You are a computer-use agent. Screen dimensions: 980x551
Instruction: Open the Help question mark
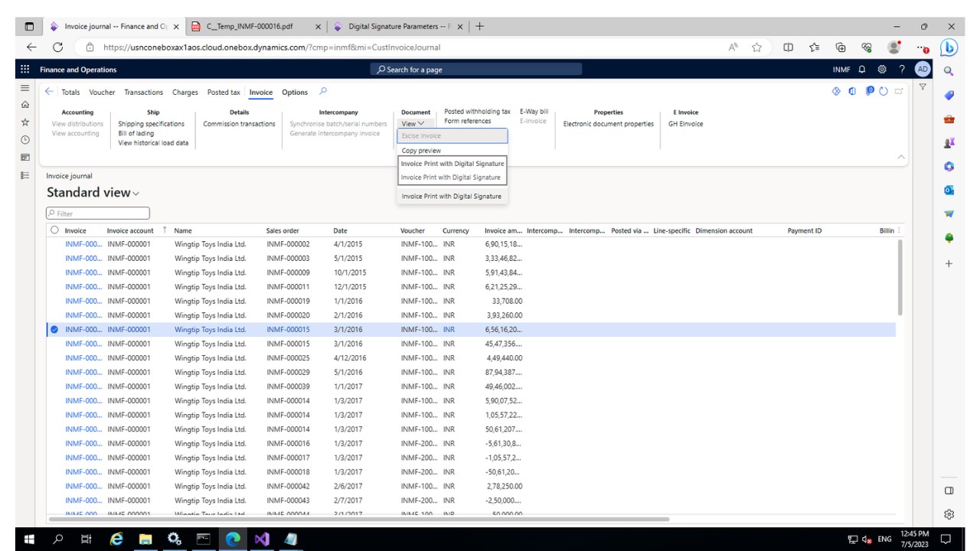tap(902, 70)
